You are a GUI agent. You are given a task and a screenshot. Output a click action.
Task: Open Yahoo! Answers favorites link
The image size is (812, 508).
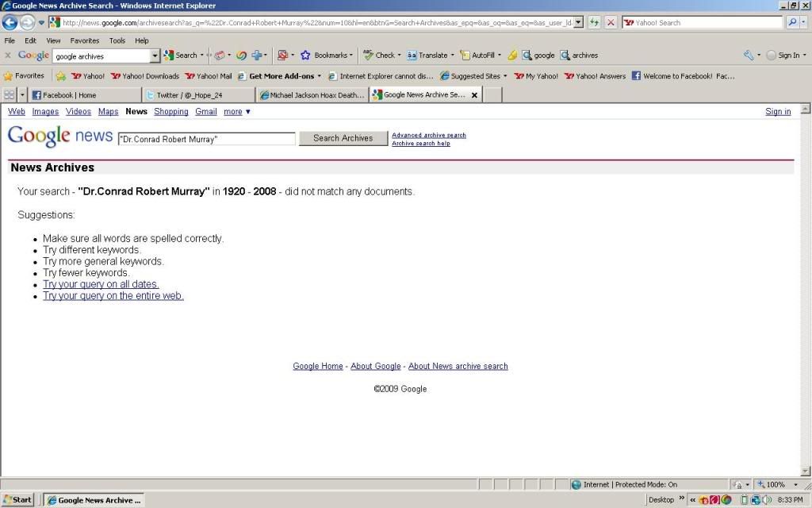595,75
